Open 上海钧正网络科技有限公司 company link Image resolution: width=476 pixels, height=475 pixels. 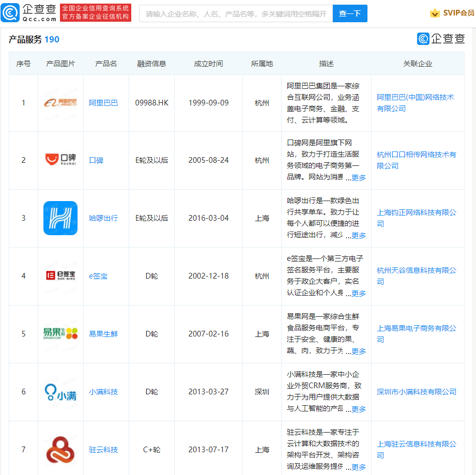416,212
